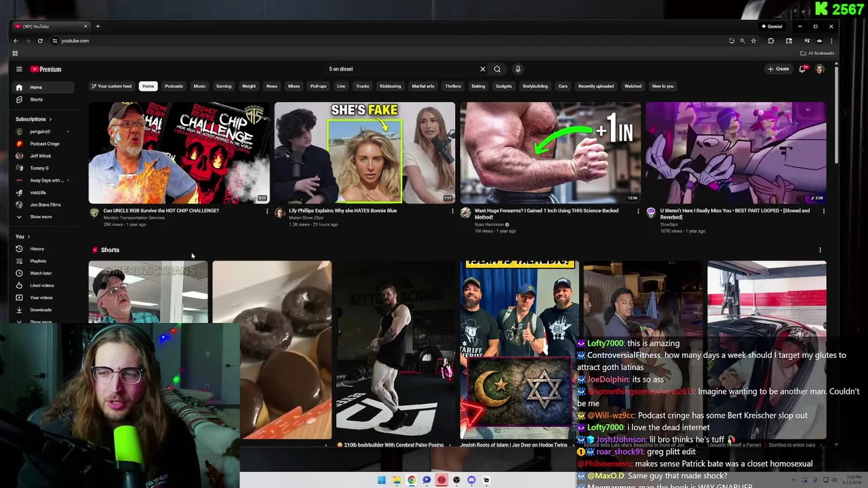Click the YouTube Premium logo
The width and height of the screenshot is (868, 488).
click(45, 69)
